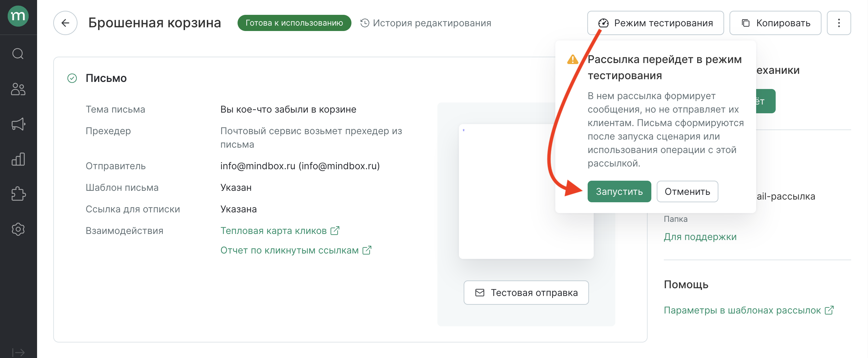Viewport: 868px width, 358px height.
Task: Click the 'Отправитель' label
Action: click(x=116, y=166)
